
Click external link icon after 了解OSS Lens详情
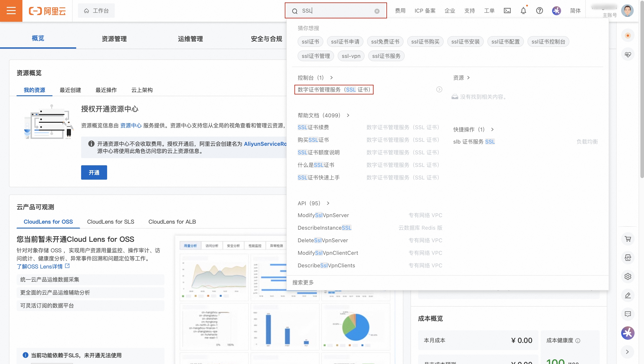[67, 266]
